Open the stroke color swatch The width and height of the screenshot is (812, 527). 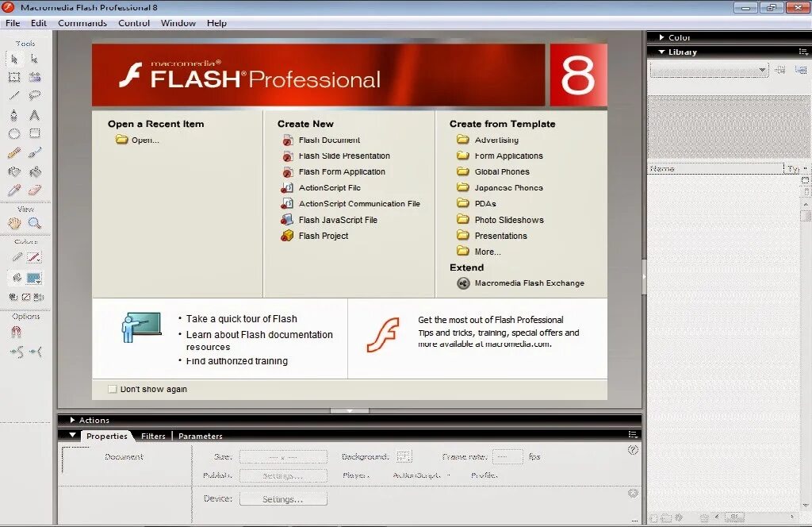(x=33, y=257)
